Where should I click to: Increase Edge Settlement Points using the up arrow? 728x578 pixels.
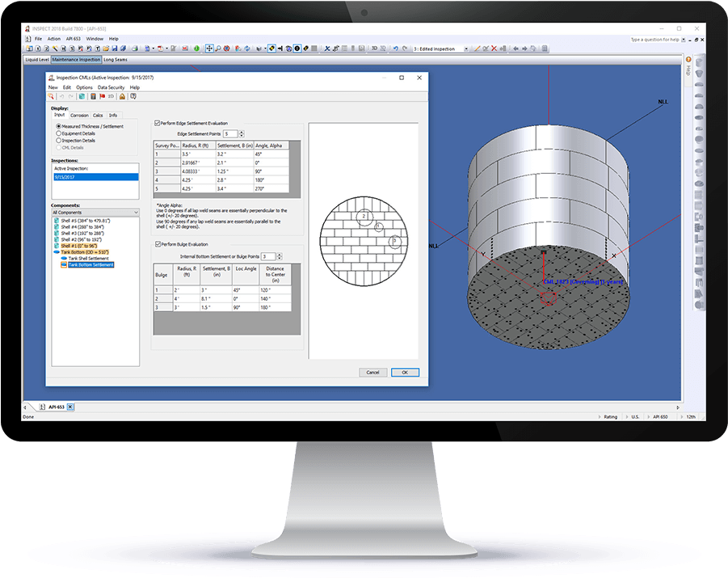[242, 130]
